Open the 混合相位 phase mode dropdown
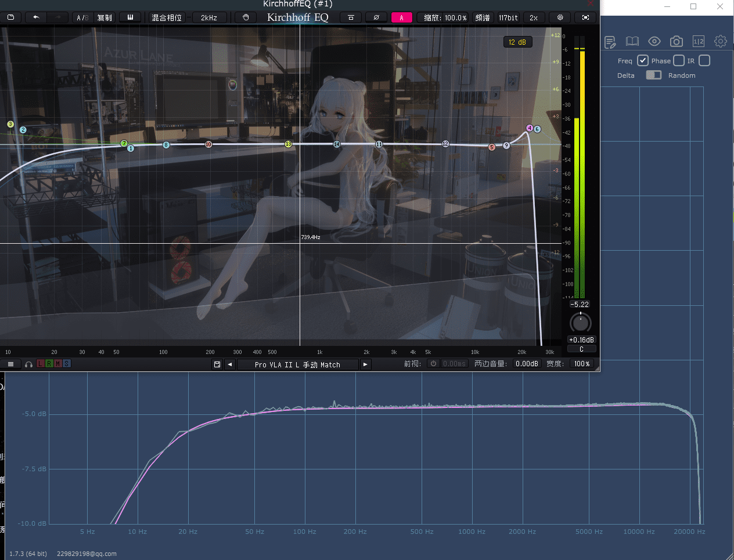The image size is (734, 560). [x=167, y=17]
